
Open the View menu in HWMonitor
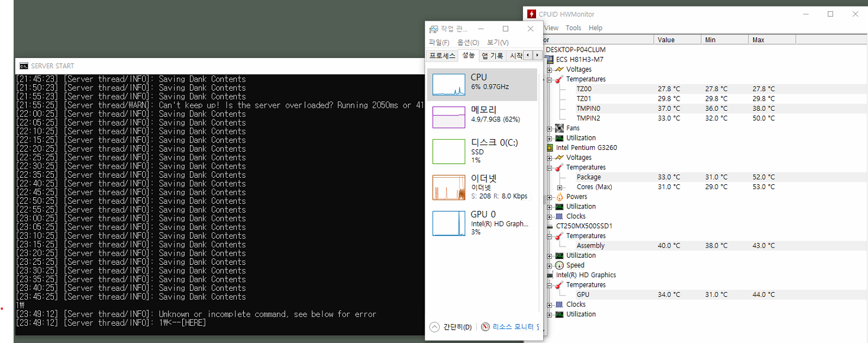coord(551,28)
